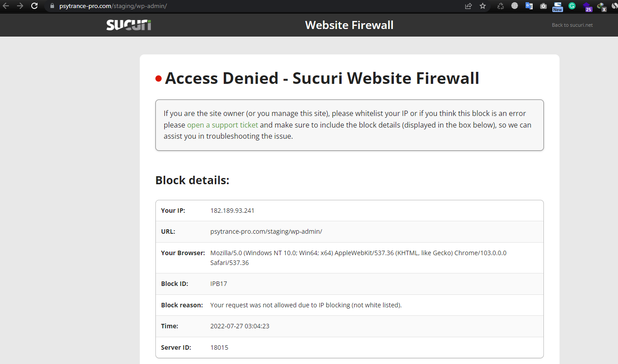Click the IP address 182.189.93.241

click(x=232, y=211)
